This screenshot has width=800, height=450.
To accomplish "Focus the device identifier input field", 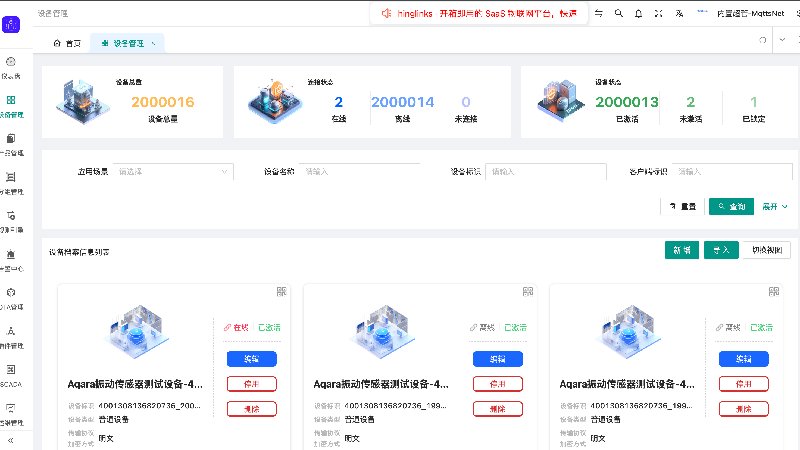I will [546, 171].
